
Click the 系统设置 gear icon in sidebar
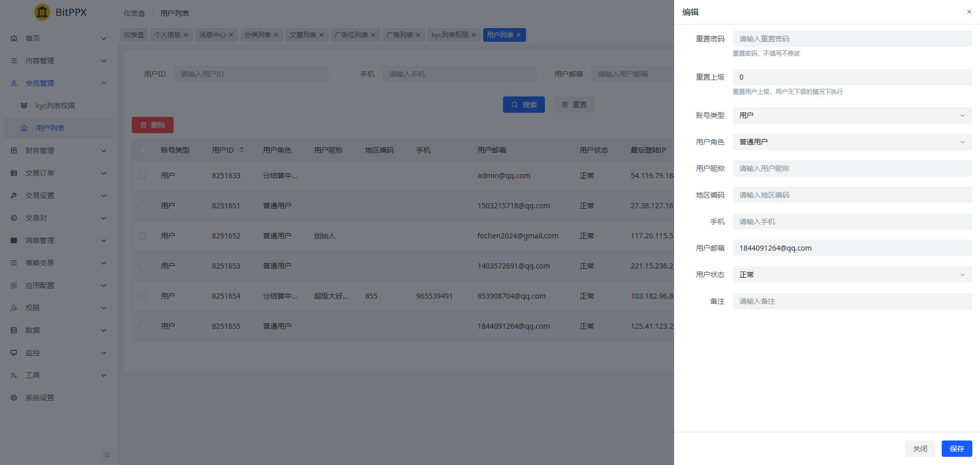click(x=14, y=398)
